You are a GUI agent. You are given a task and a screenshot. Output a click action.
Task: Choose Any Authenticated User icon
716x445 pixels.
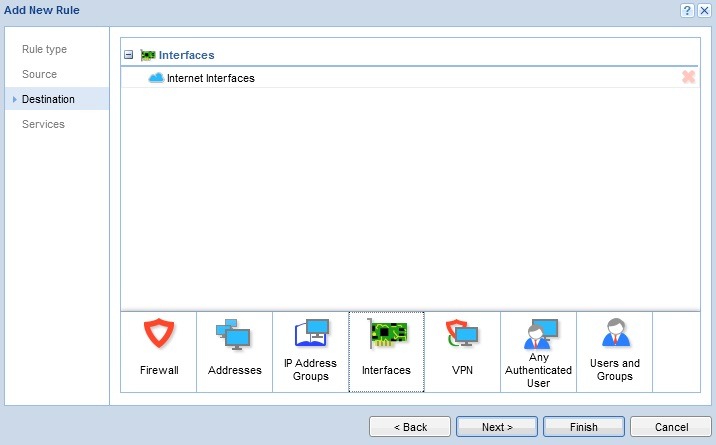pyautogui.click(x=538, y=335)
